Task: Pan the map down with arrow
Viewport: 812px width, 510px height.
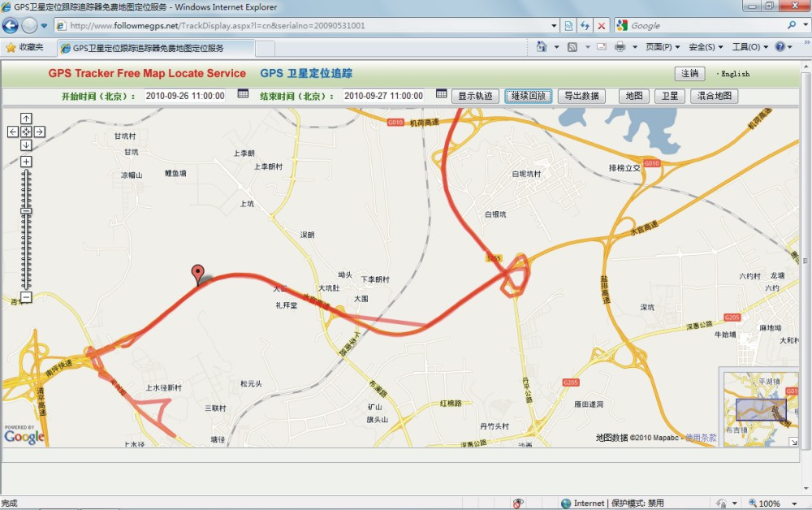Action: pos(26,145)
